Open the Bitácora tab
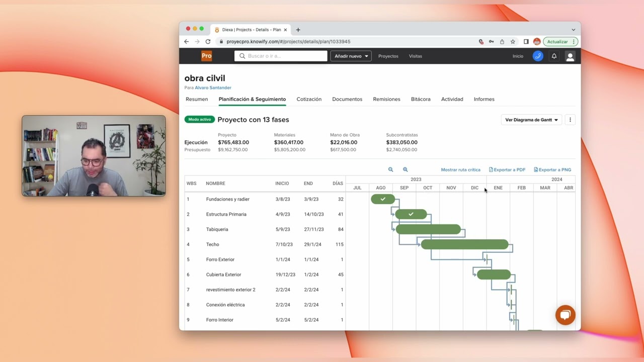The image size is (644, 362). pyautogui.click(x=421, y=99)
